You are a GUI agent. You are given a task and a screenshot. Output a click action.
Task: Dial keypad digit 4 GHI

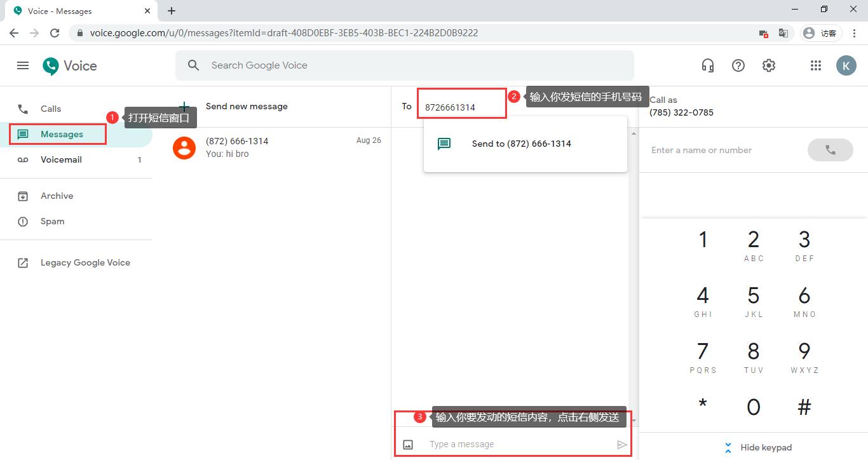click(703, 301)
